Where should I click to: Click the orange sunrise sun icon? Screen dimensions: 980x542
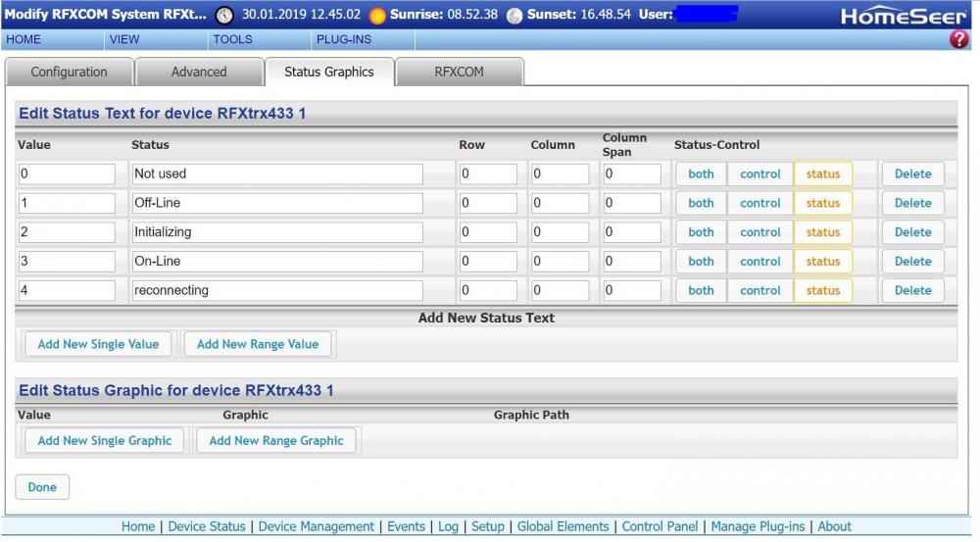[377, 16]
